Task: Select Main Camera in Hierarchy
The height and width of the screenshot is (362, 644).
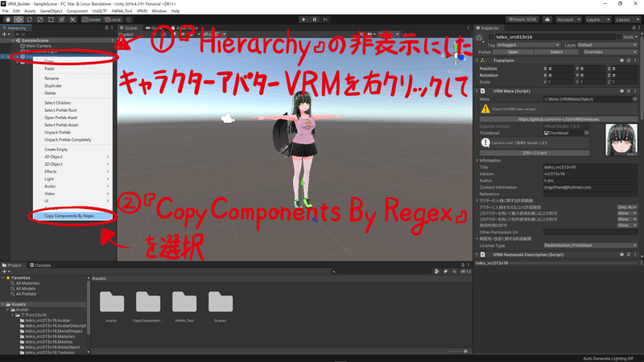Action: [x=39, y=46]
